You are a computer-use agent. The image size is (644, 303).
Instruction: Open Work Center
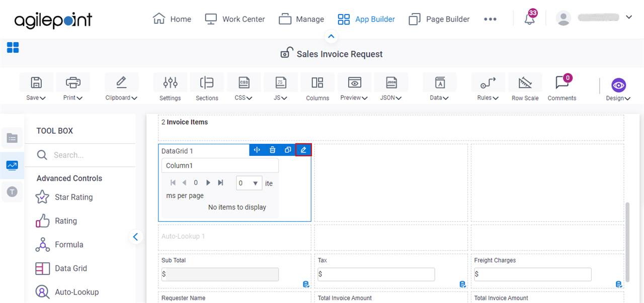click(x=234, y=19)
